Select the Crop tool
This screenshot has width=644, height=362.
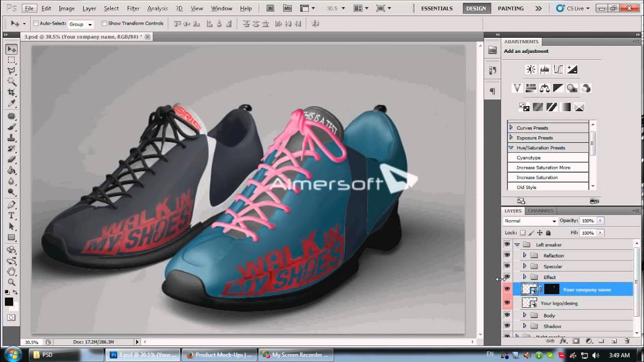point(12,93)
